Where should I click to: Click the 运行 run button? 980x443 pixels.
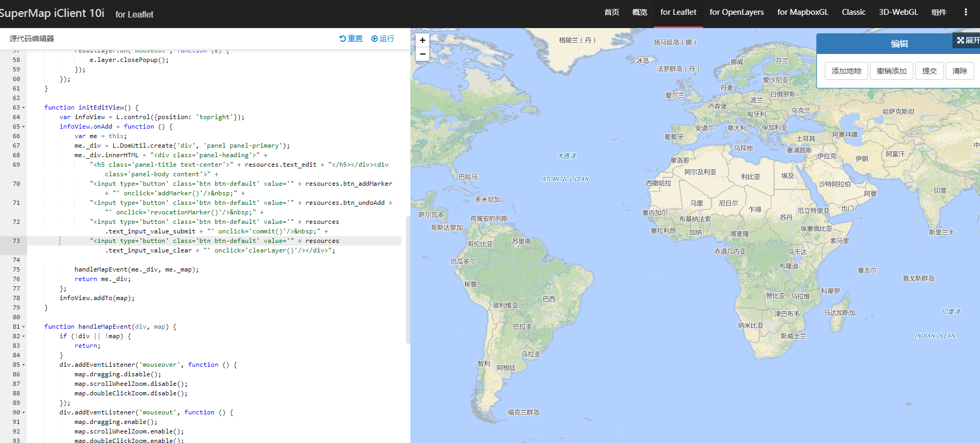pyautogui.click(x=383, y=39)
